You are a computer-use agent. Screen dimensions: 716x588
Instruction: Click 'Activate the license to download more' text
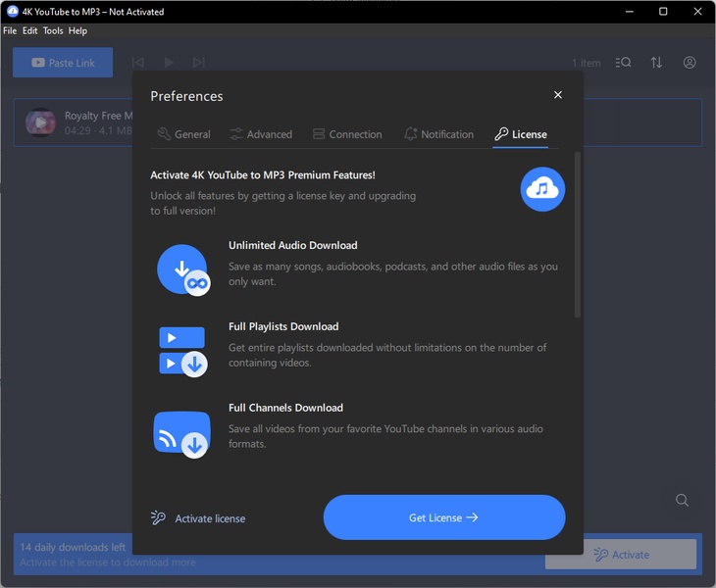tap(108, 563)
